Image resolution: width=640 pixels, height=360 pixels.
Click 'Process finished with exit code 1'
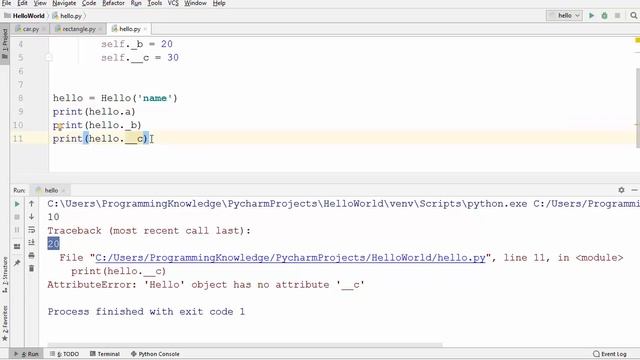[146, 311]
